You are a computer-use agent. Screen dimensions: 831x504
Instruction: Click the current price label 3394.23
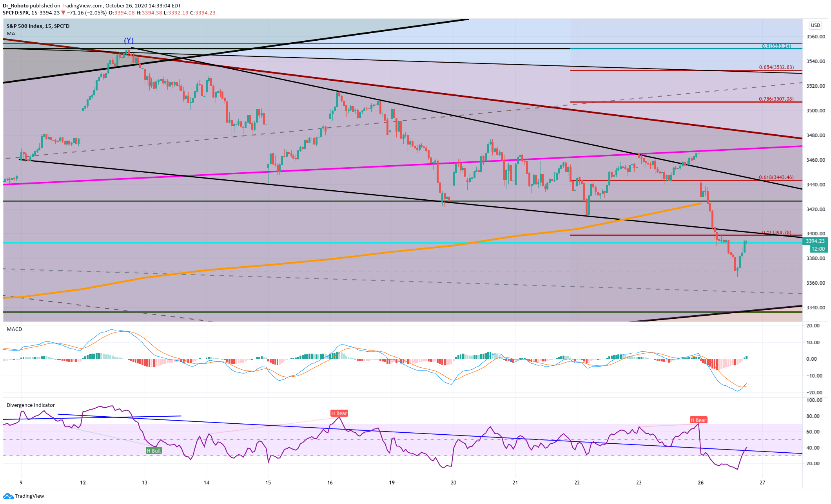coord(815,241)
